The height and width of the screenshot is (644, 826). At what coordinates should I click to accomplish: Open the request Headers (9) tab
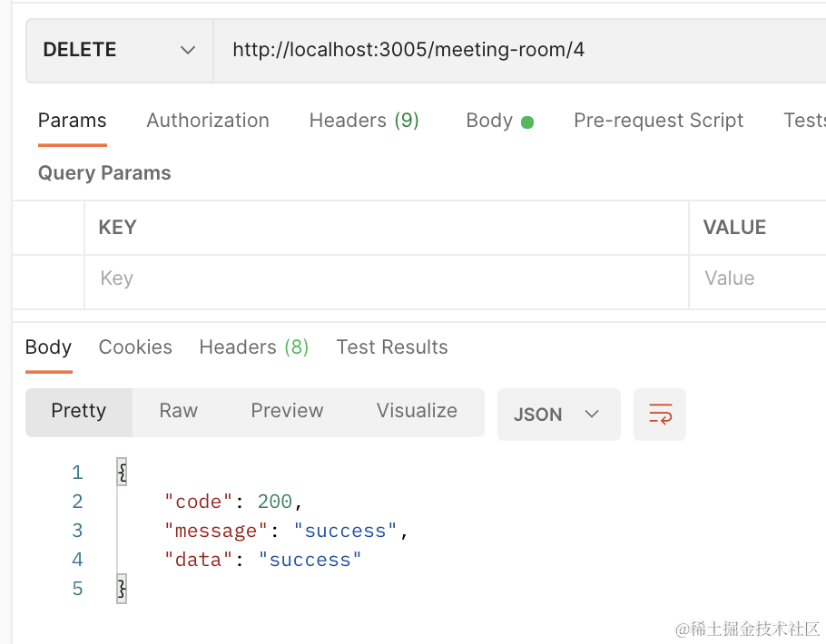[x=364, y=121]
